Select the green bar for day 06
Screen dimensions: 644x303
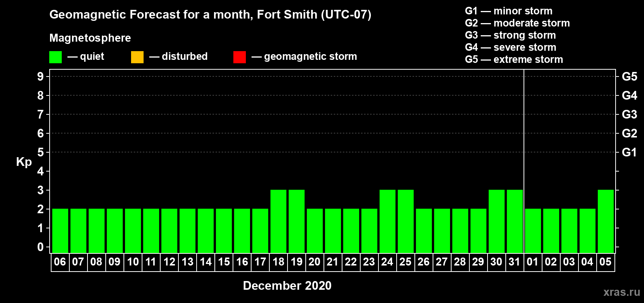(x=60, y=231)
